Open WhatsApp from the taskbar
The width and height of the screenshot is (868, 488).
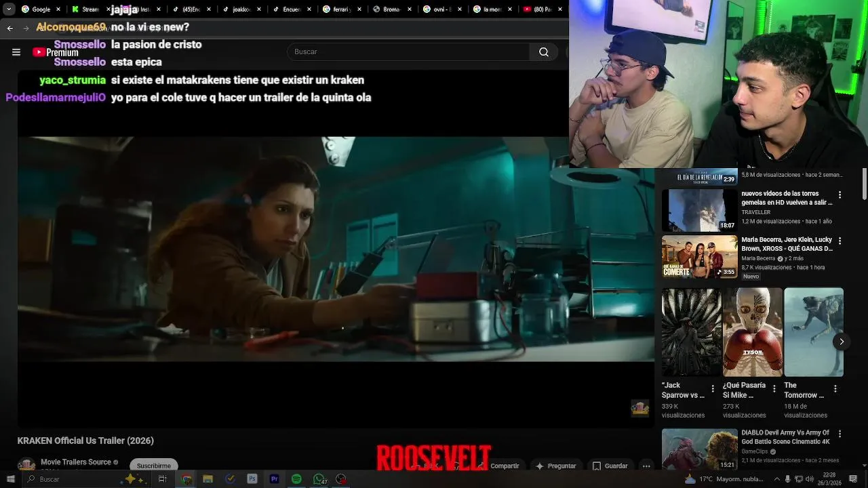[x=319, y=479]
